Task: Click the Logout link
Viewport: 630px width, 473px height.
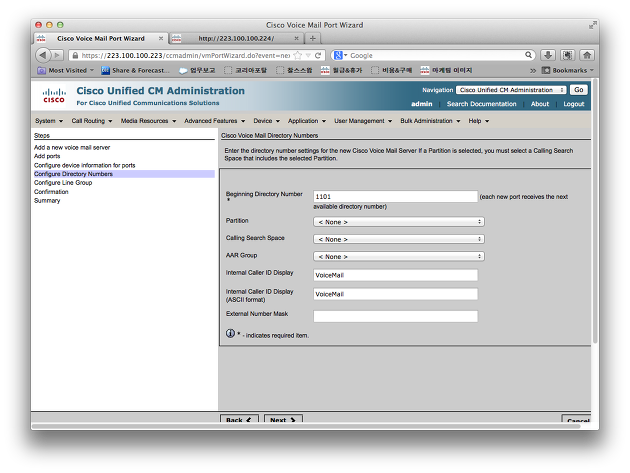Action: [x=573, y=104]
